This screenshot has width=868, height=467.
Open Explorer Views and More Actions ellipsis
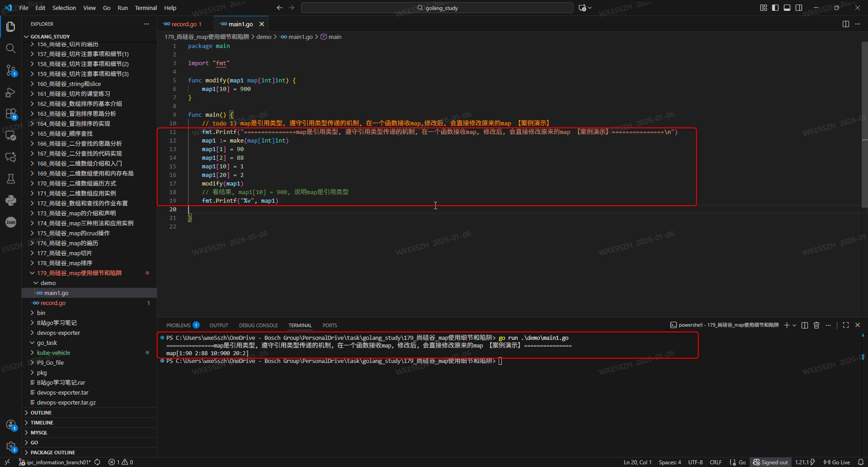pyautogui.click(x=146, y=24)
